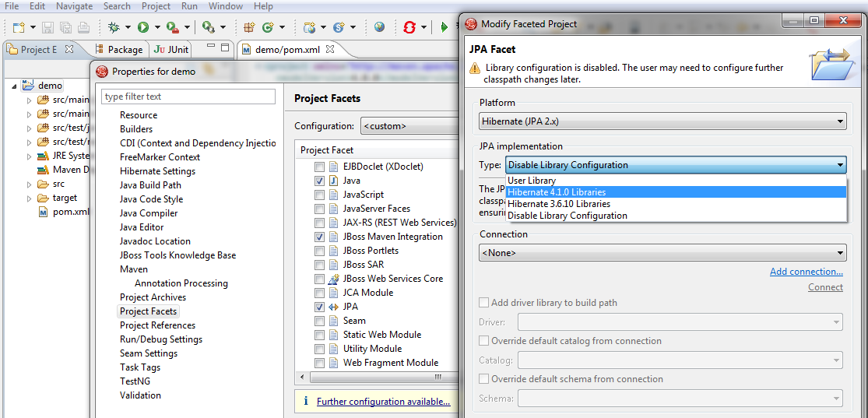Screen dimensions: 868x418
Task: Click the blue S creation wizard icon
Action: (339, 26)
